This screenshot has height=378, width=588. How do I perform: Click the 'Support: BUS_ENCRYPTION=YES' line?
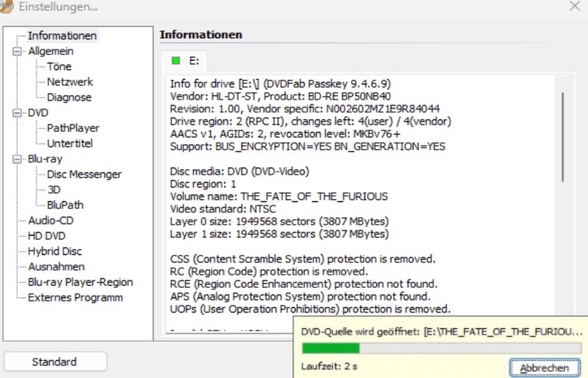[x=308, y=147]
